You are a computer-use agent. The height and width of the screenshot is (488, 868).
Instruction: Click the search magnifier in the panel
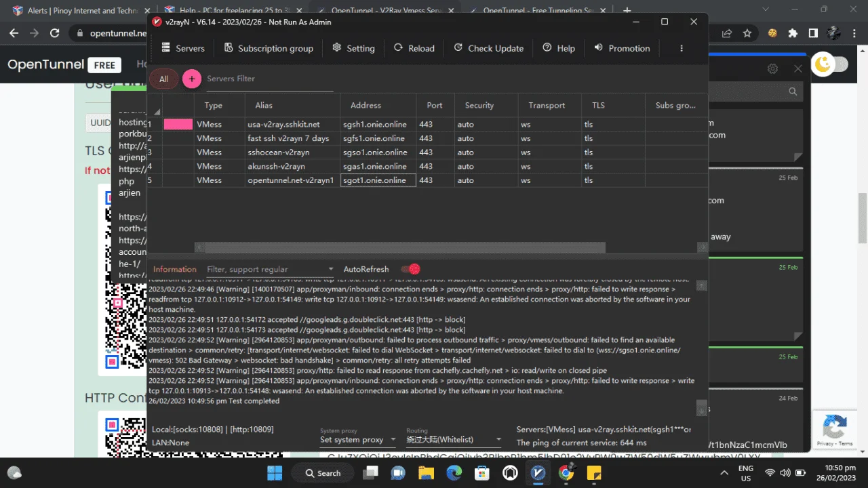point(793,91)
